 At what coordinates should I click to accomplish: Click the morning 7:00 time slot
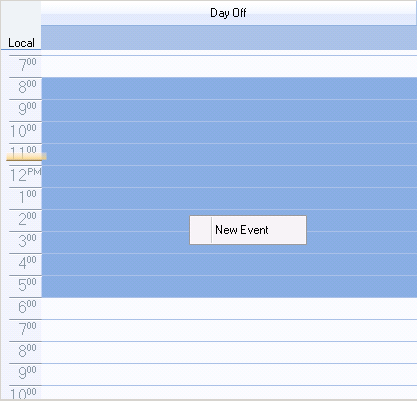pos(229,66)
